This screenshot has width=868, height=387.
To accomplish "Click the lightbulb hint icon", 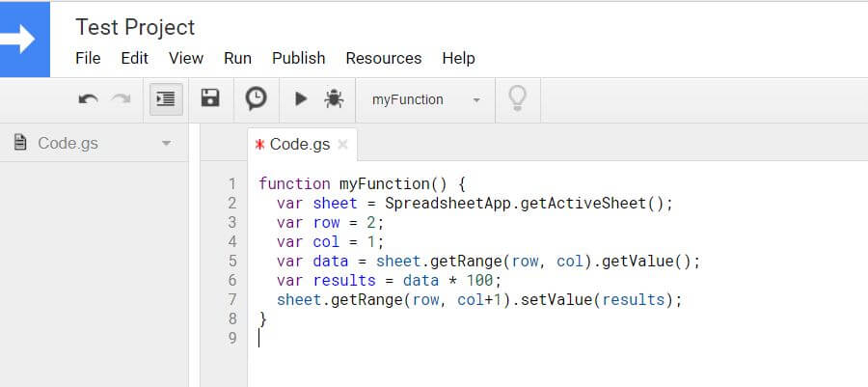I will point(518,98).
